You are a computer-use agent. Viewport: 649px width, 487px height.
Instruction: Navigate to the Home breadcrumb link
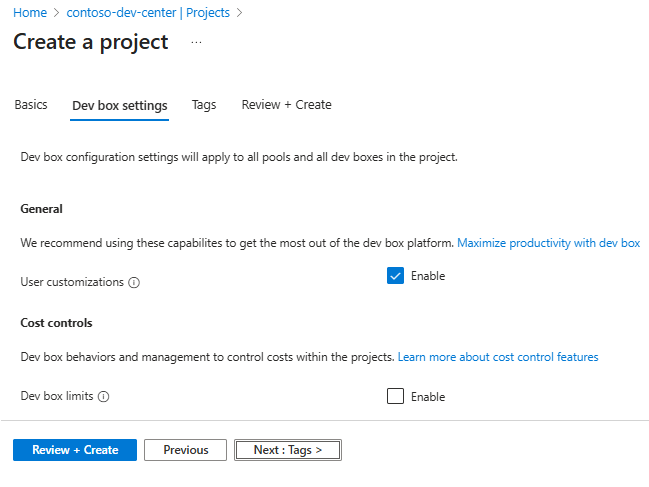pyautogui.click(x=30, y=13)
